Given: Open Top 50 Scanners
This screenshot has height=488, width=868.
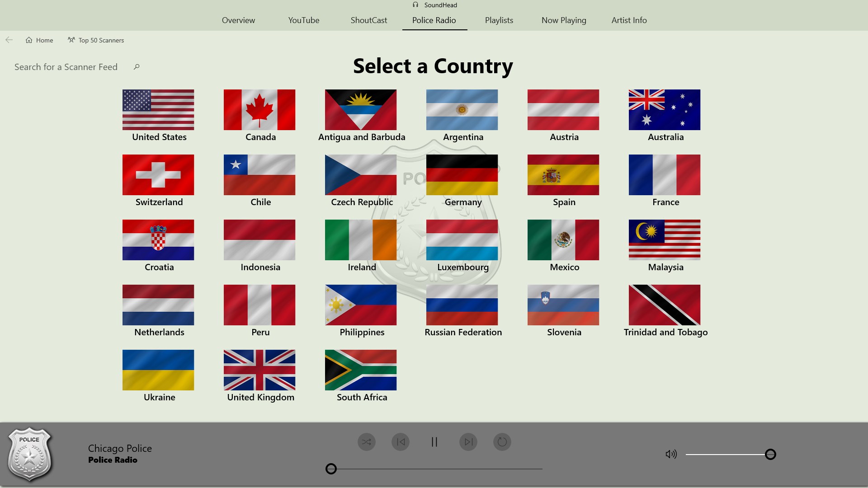Looking at the screenshot, I should 96,40.
